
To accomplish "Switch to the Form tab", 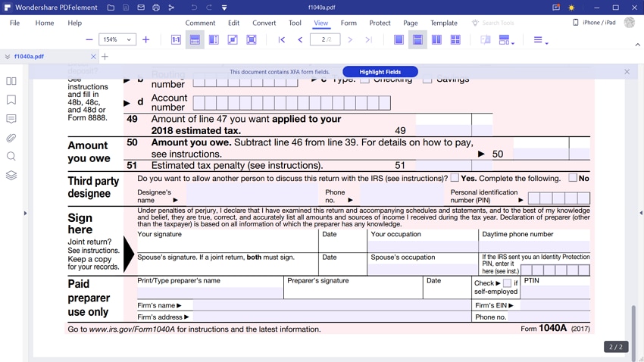I will [349, 23].
